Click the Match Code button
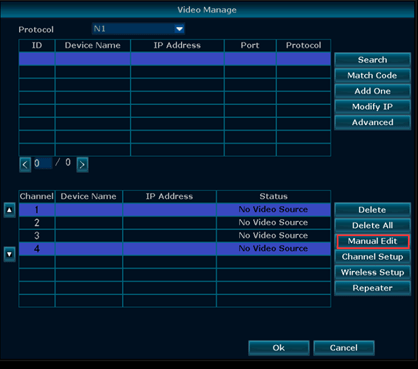418x369 pixels. click(x=372, y=76)
